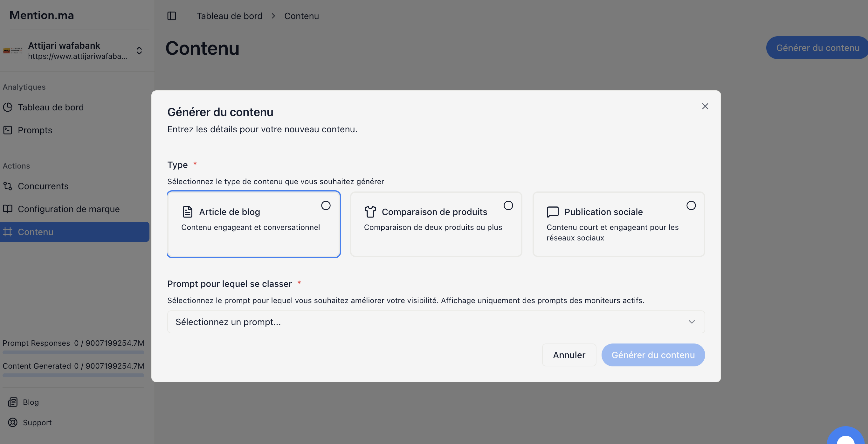Click the Blog newspaper icon

click(13, 402)
